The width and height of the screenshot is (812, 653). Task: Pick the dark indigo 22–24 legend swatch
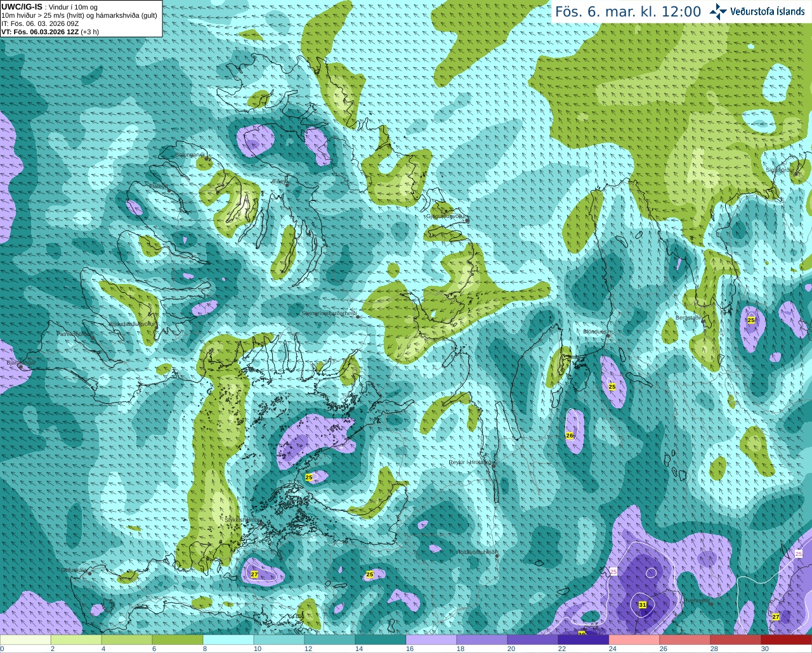[x=584, y=640]
